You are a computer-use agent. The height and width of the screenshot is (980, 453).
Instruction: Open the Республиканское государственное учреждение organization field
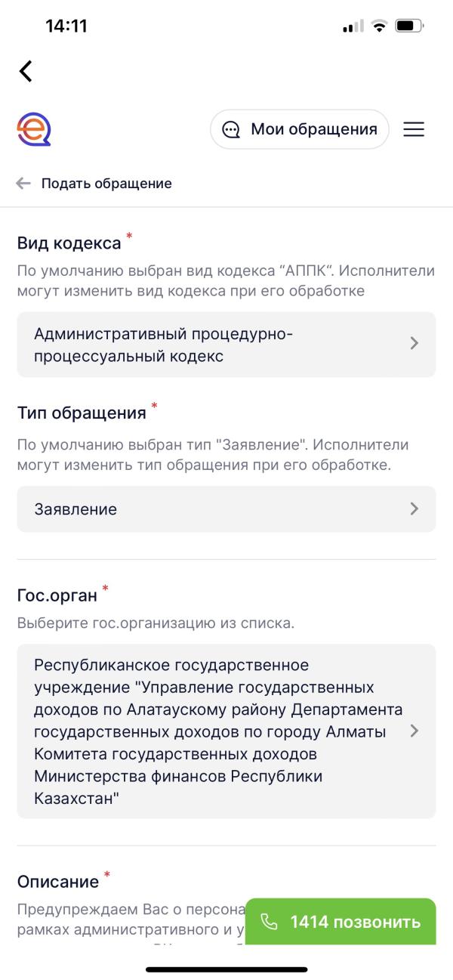pos(226,731)
